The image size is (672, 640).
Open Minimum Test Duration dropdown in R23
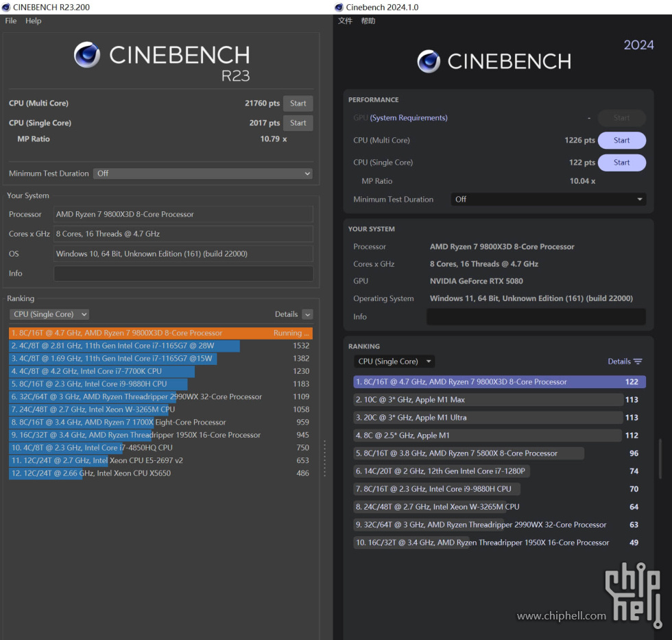[203, 174]
